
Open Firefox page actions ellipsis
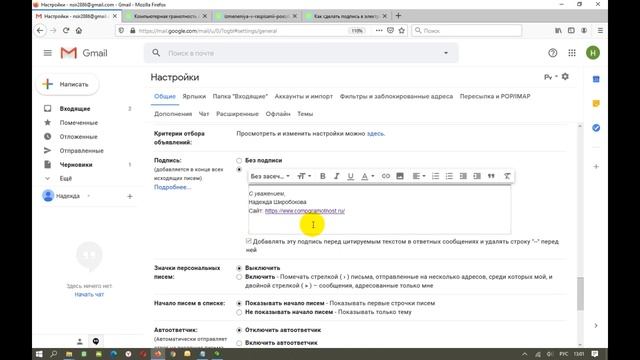[x=379, y=31]
